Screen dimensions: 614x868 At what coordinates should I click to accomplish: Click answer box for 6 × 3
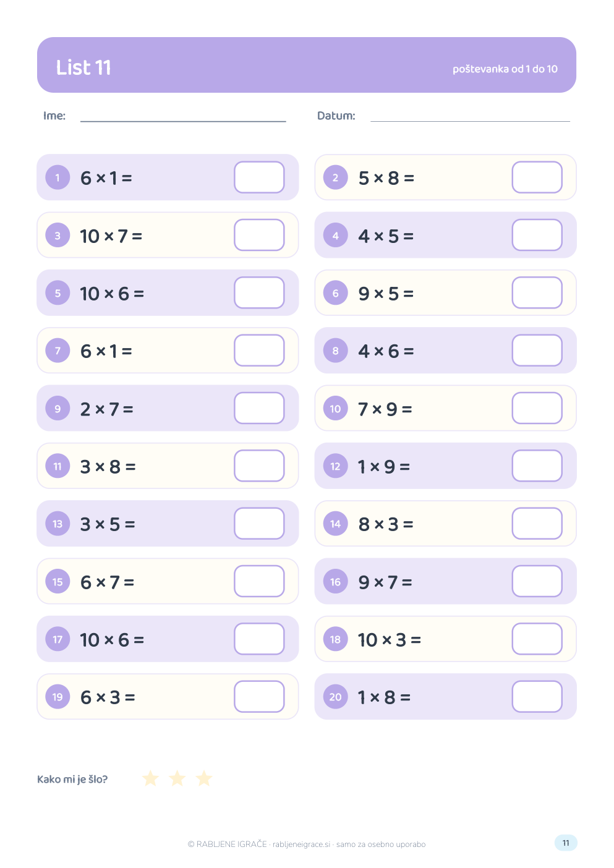coord(259,697)
